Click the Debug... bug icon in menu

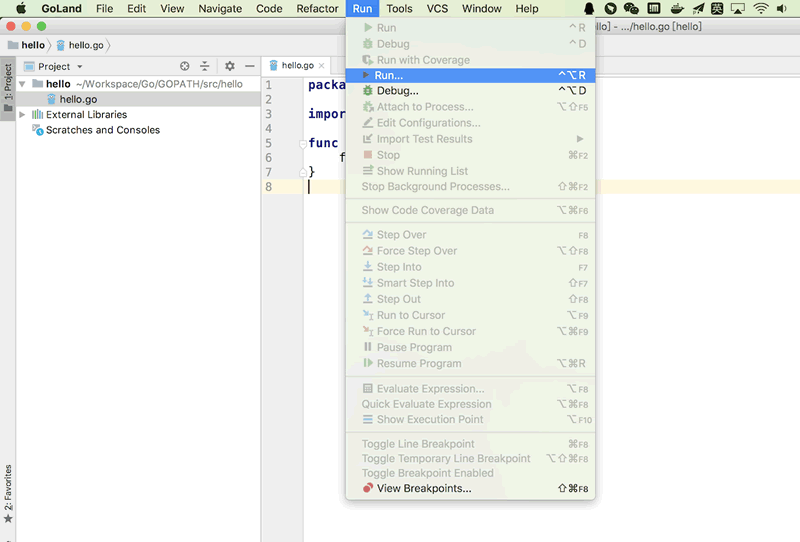point(368,91)
